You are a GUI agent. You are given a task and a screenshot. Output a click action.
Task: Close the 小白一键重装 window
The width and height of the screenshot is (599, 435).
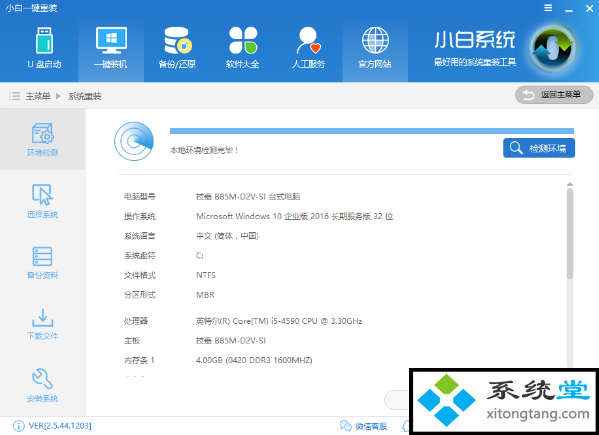pos(589,8)
